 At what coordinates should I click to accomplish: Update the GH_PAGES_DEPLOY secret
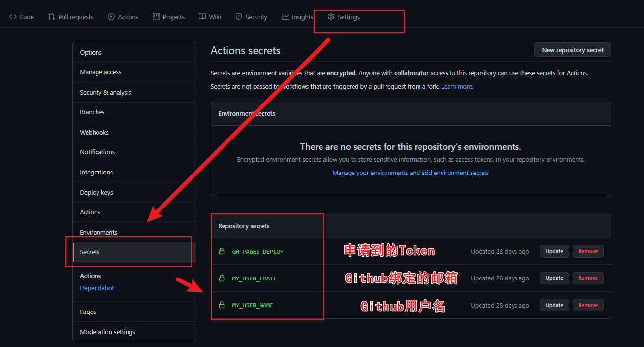pyautogui.click(x=554, y=251)
